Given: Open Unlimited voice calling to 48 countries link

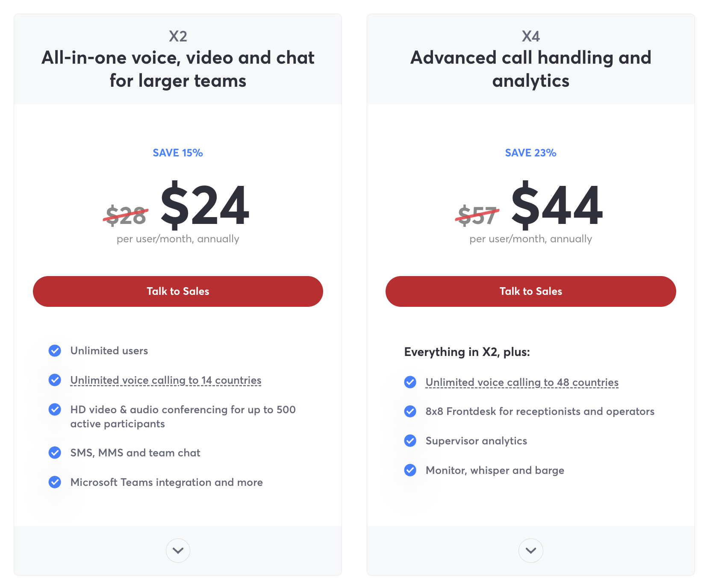Looking at the screenshot, I should (522, 382).
